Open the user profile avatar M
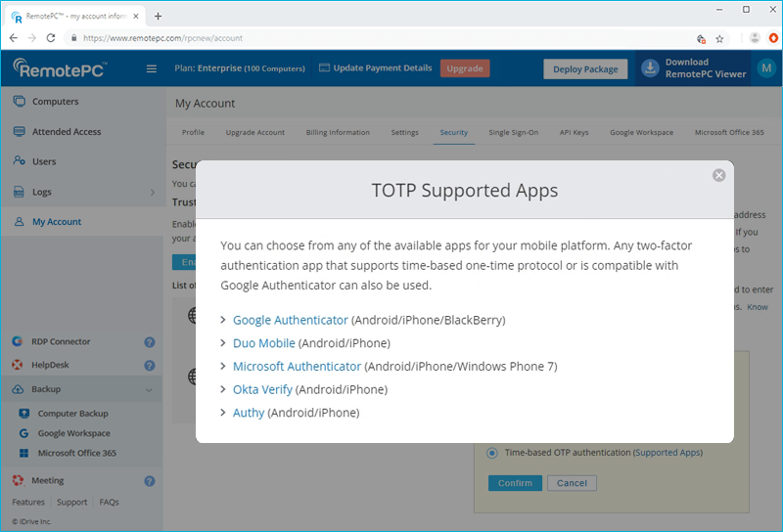The height and width of the screenshot is (532, 783). tap(764, 68)
